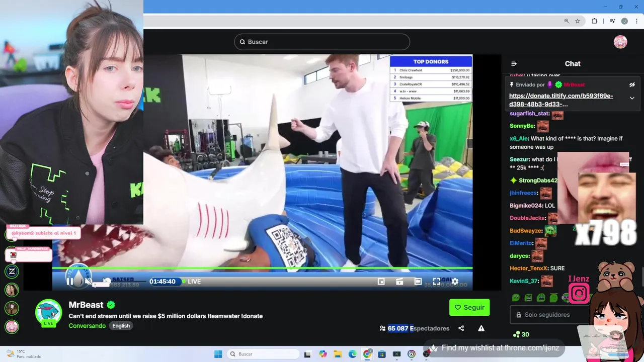The width and height of the screenshot is (644, 362).
Task: Open the bottom pink sidebar channel avatar
Action: (12, 327)
